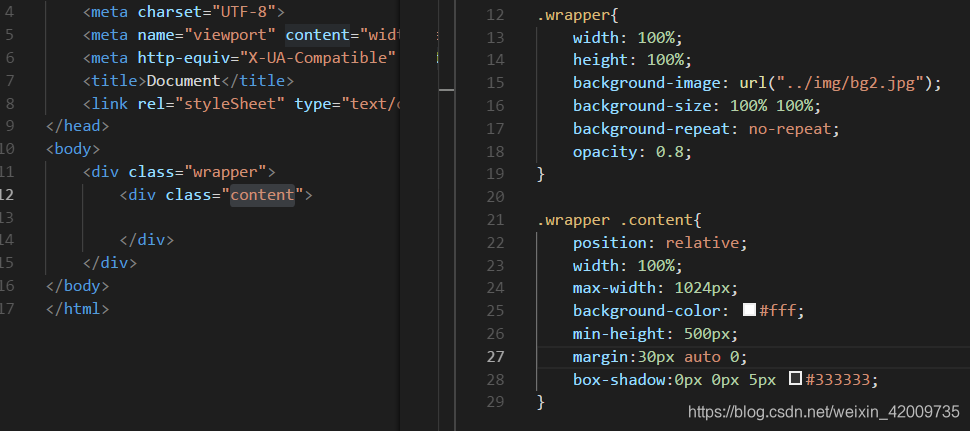Click the closing </html> tag
Viewport: 970px width, 431px height.
[77, 309]
